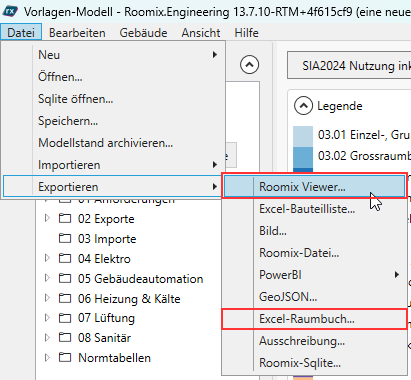Select GeoJSON... export option
The height and width of the screenshot is (380, 411).
[315, 297]
